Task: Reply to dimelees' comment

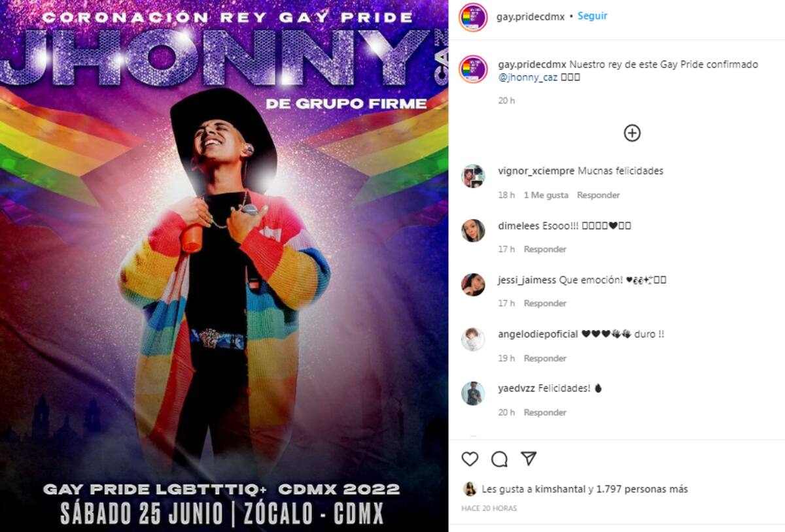Action: 545,249
